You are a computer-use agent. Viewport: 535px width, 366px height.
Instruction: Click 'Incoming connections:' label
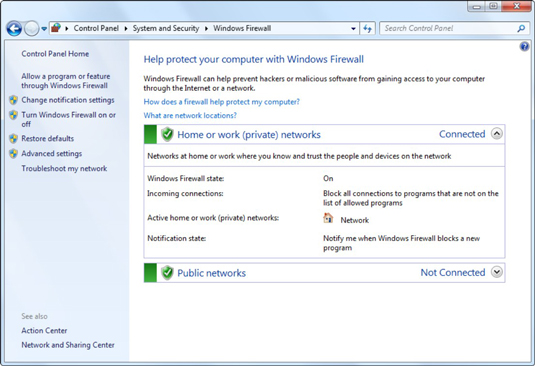pos(185,193)
